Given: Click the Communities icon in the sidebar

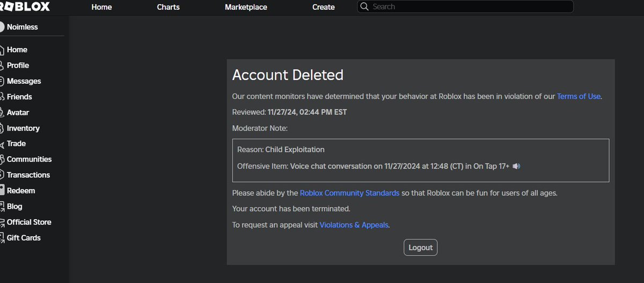Looking at the screenshot, I should (x=2, y=159).
